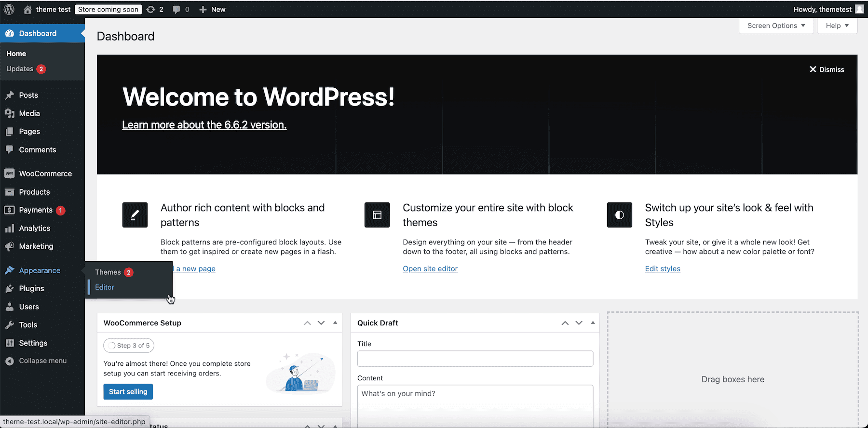Move the WooCommerce Setup box down
This screenshot has width=868, height=428.
click(321, 323)
